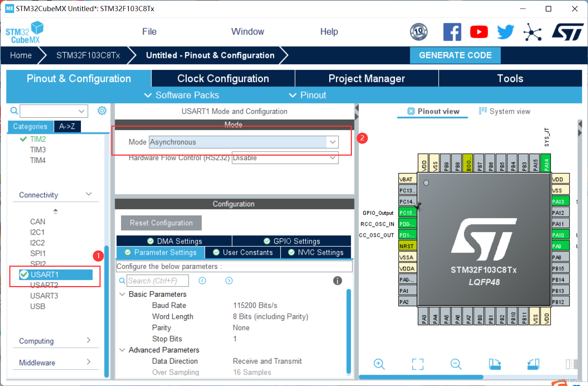
Task: Switch to Clock Configuration tab
Action: [223, 78]
